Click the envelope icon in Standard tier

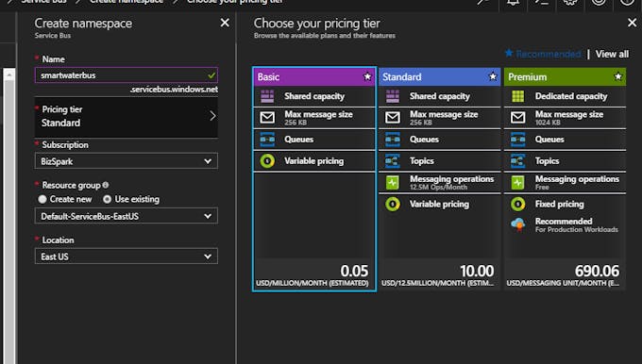(x=393, y=118)
